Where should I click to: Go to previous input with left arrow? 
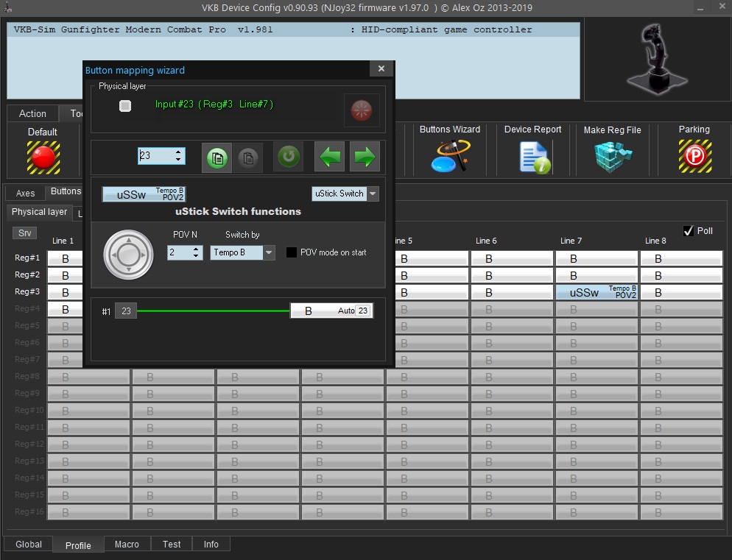[x=329, y=157]
